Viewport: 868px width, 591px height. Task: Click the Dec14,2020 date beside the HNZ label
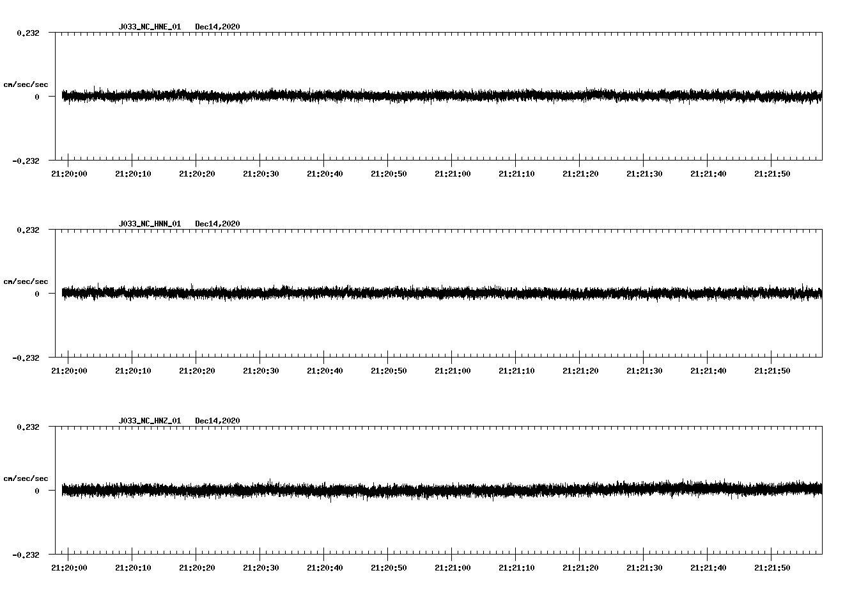(x=219, y=420)
